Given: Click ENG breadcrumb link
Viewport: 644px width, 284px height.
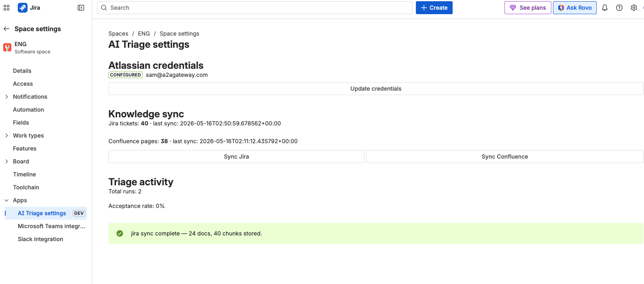Looking at the screenshot, I should coord(144,34).
